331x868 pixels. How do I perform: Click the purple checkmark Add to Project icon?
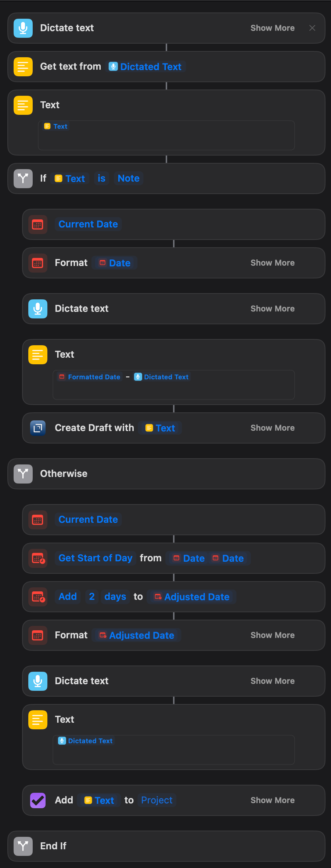click(38, 800)
